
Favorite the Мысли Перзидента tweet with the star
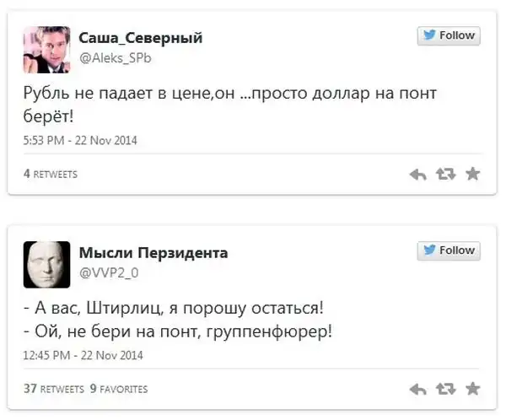tap(472, 388)
